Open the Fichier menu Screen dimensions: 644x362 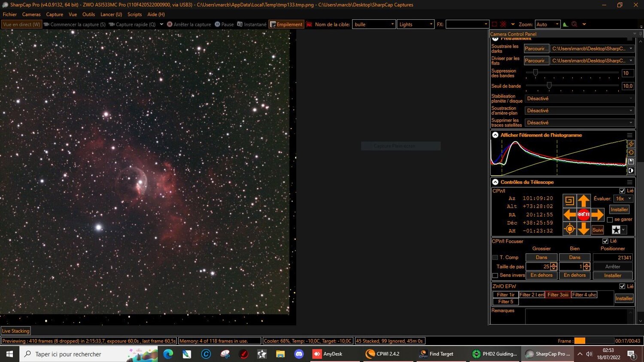coord(10,14)
